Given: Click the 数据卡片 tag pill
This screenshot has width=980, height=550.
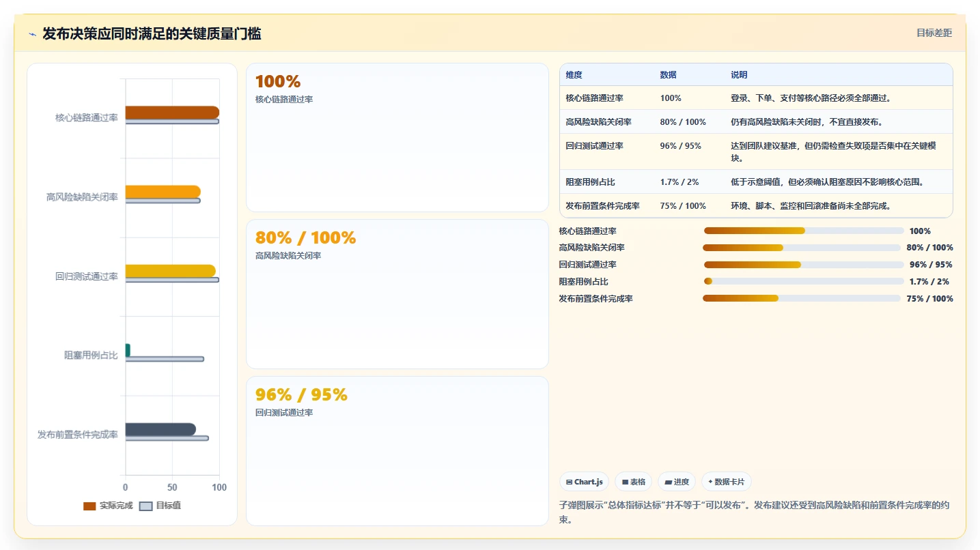Looking at the screenshot, I should (726, 482).
